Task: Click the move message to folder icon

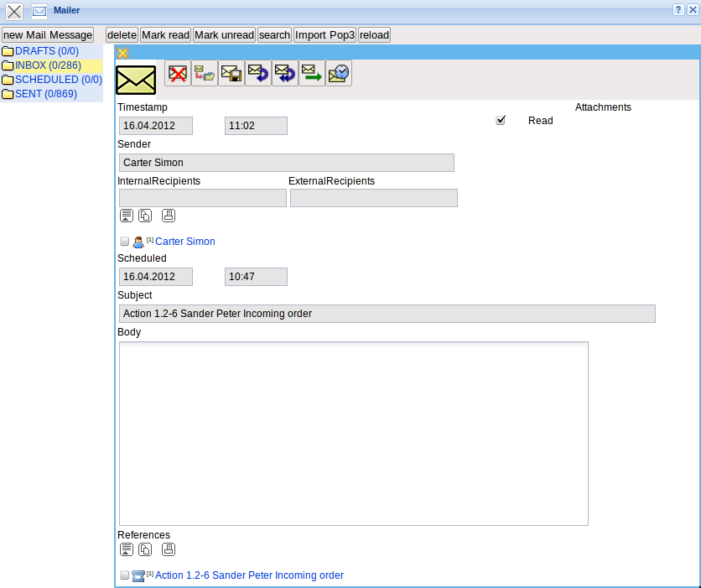Action: click(x=204, y=73)
